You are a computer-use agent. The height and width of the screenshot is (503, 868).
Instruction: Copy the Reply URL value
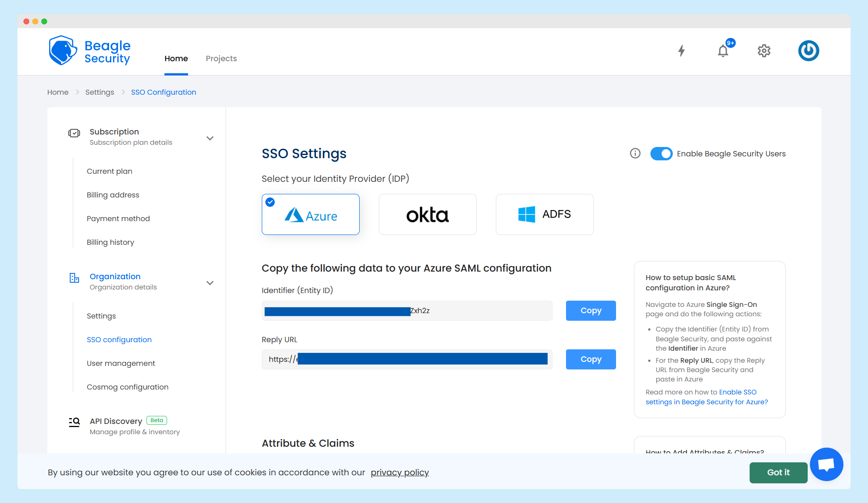pyautogui.click(x=591, y=359)
